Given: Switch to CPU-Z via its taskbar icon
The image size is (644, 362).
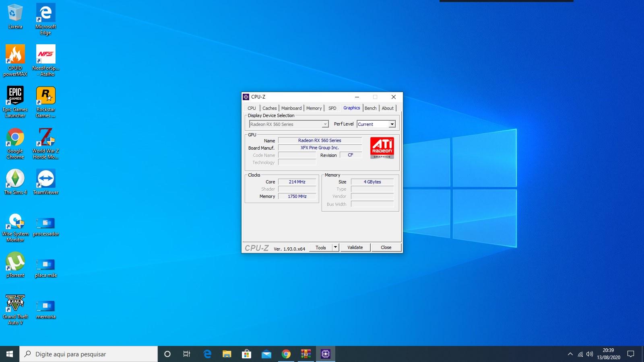Looking at the screenshot, I should [326, 354].
